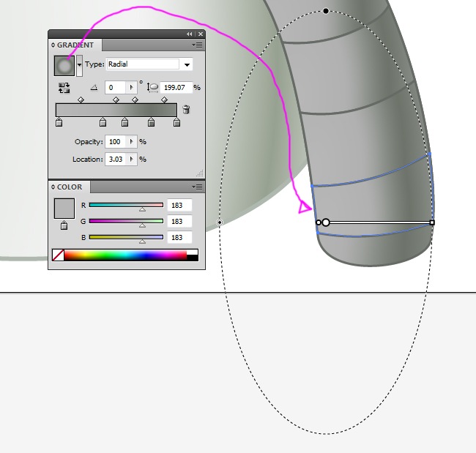Select the COLOR panel tab

[x=70, y=187]
